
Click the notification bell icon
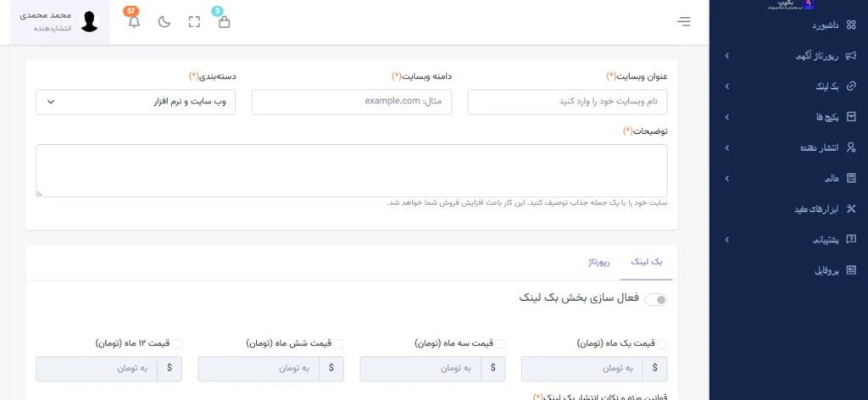coord(134,22)
